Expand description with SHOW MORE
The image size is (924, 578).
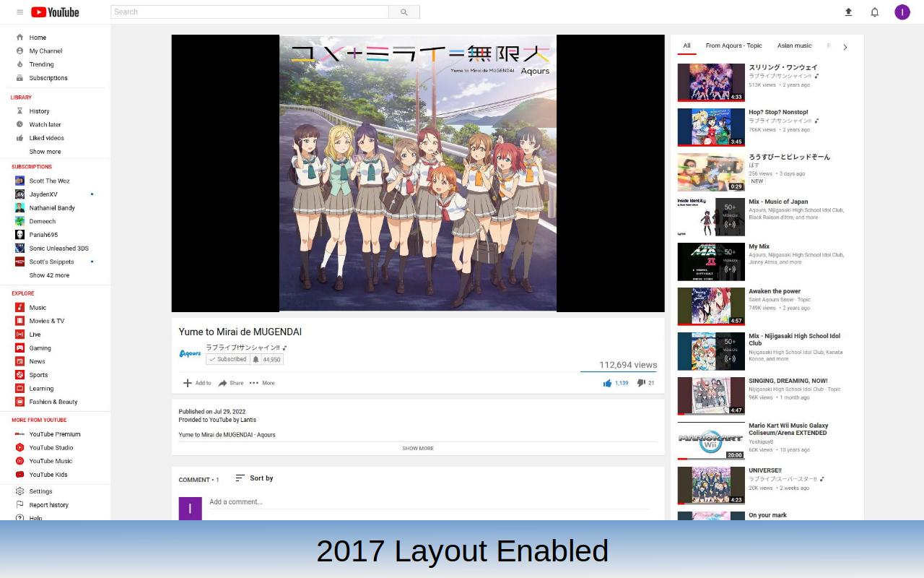pyautogui.click(x=418, y=449)
